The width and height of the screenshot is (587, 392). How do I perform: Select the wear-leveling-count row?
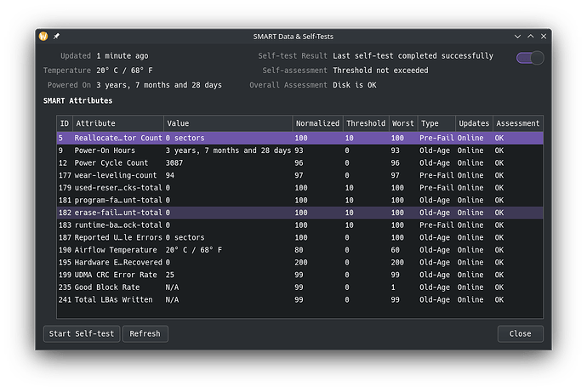pos(299,175)
